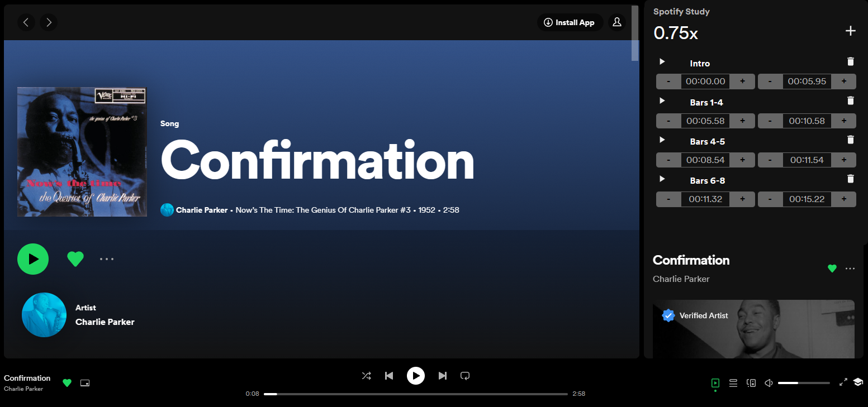868x407 pixels.
Task: Click the 0.75x playback speed value
Action: tap(676, 33)
